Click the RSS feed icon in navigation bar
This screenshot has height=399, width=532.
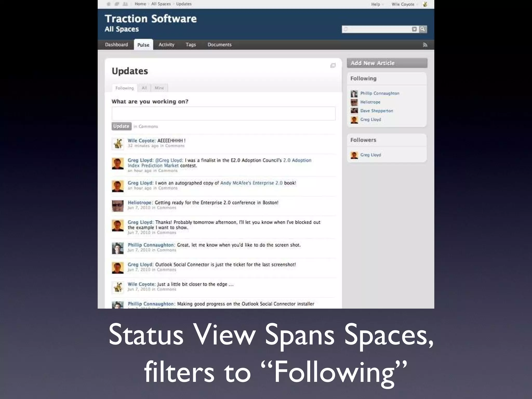[425, 45]
